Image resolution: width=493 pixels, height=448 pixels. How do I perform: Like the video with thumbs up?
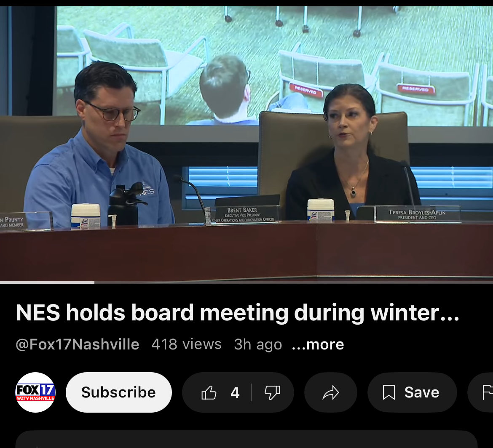(x=209, y=392)
